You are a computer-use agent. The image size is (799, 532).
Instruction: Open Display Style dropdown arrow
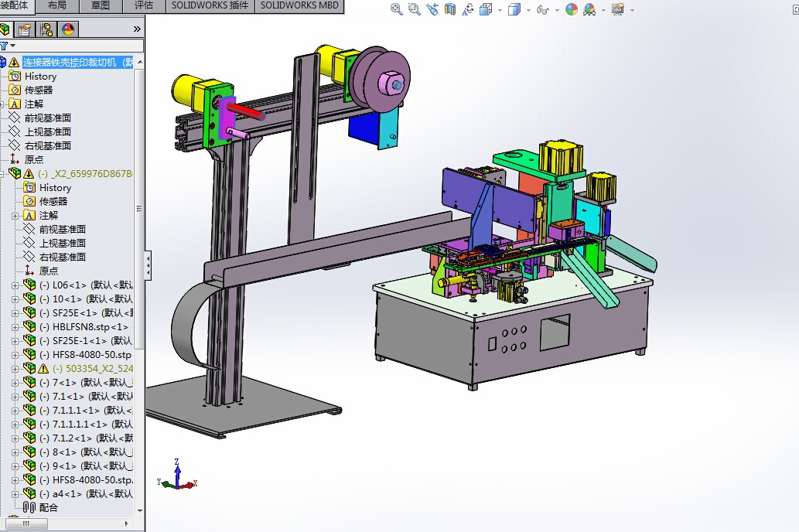click(528, 10)
